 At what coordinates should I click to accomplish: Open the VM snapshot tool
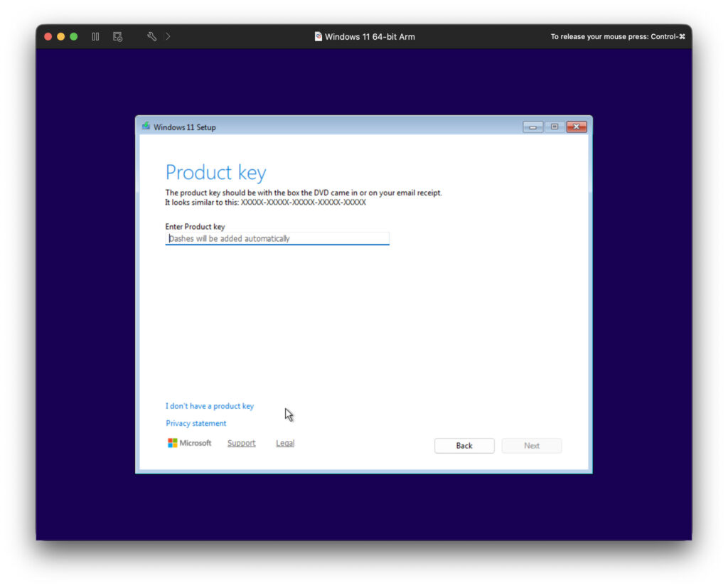click(x=117, y=36)
